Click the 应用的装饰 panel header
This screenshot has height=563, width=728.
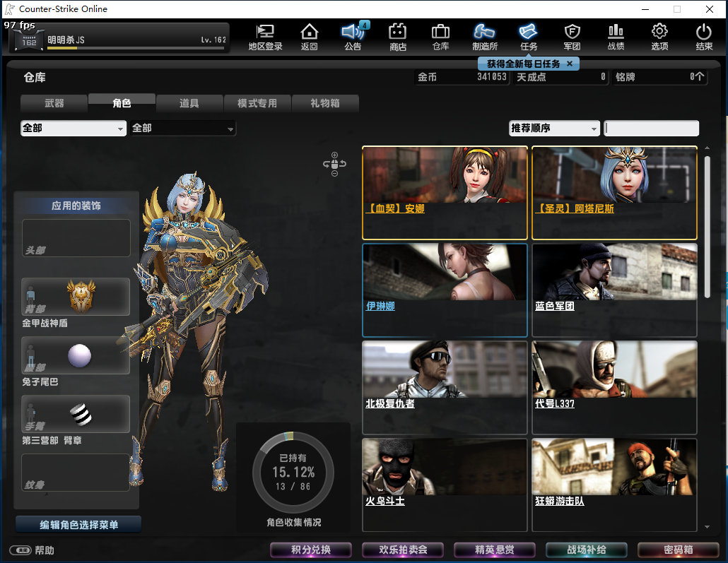pyautogui.click(x=76, y=206)
